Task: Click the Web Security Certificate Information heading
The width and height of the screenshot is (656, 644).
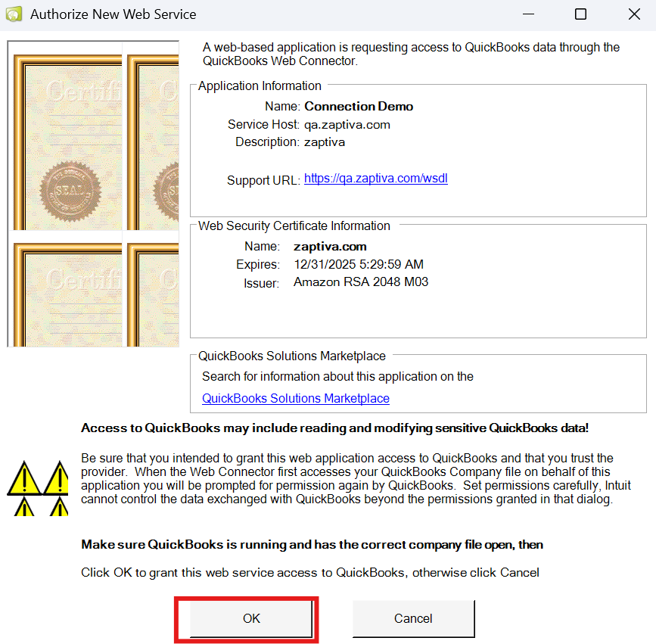Action: [x=294, y=226]
